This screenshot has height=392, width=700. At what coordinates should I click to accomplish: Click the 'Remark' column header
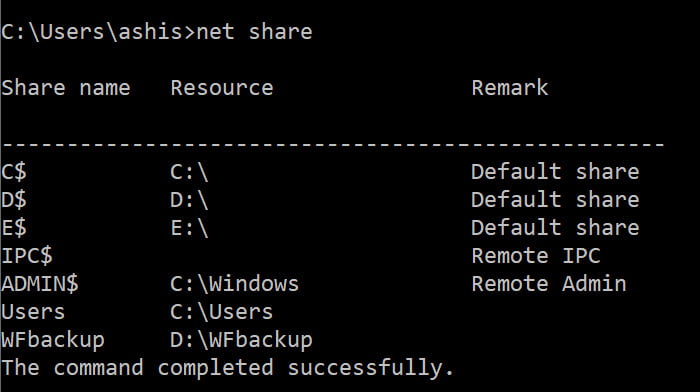510,88
